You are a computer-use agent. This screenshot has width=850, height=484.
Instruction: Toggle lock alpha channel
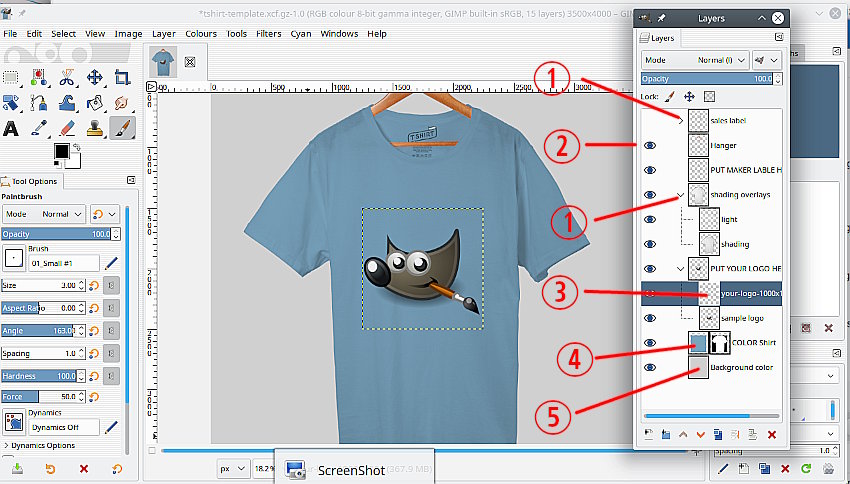(709, 96)
